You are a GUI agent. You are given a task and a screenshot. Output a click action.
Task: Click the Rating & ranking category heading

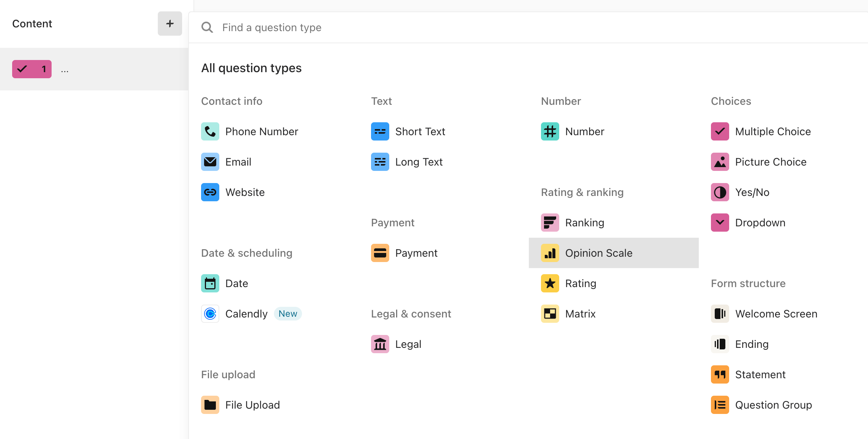click(582, 192)
